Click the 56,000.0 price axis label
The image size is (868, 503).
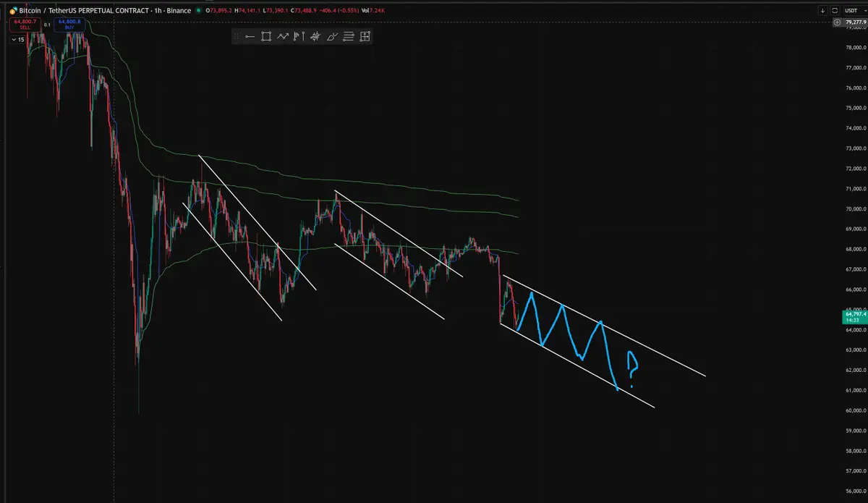click(x=856, y=492)
